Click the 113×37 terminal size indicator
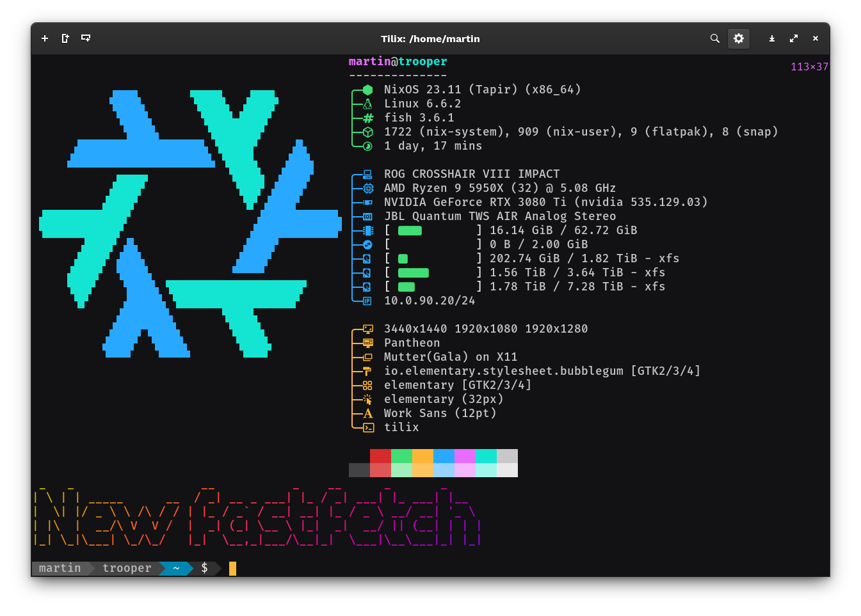This screenshot has width=861, height=616. click(809, 67)
